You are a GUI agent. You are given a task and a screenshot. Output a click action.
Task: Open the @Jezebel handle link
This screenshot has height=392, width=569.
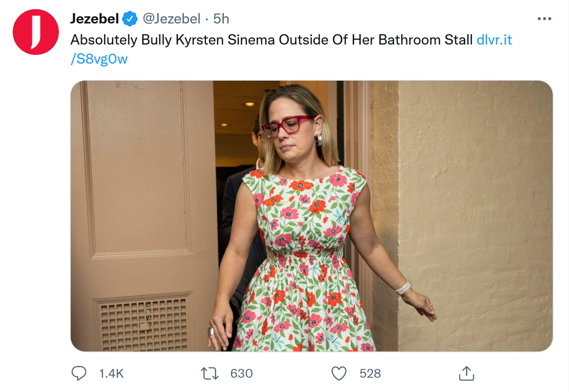click(171, 19)
